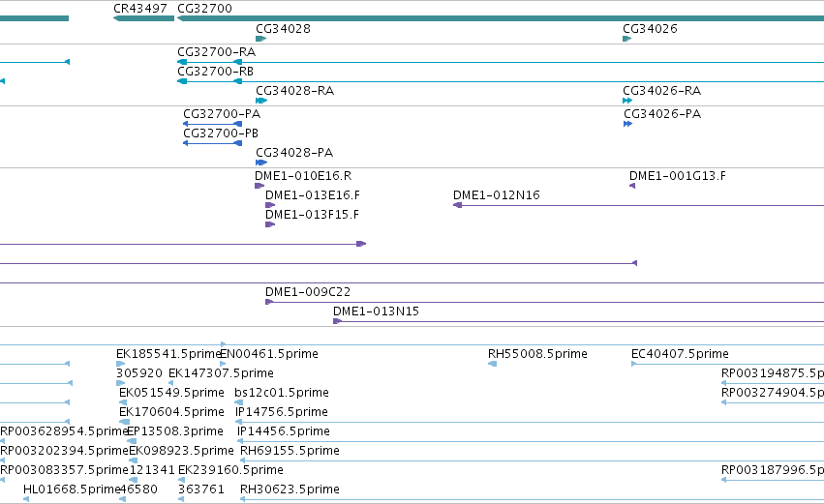Select BAC clone DME1-009C22 label
This screenshot has width=824, height=504.
tap(308, 292)
